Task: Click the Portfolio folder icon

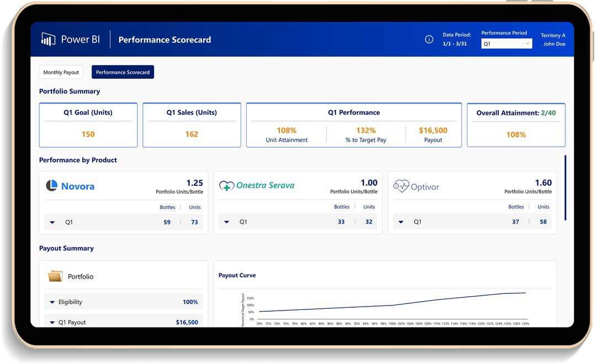Action: tap(55, 276)
